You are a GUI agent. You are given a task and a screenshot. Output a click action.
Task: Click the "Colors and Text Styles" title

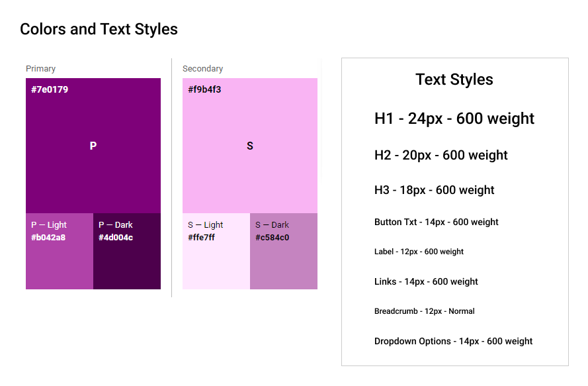[x=99, y=29]
